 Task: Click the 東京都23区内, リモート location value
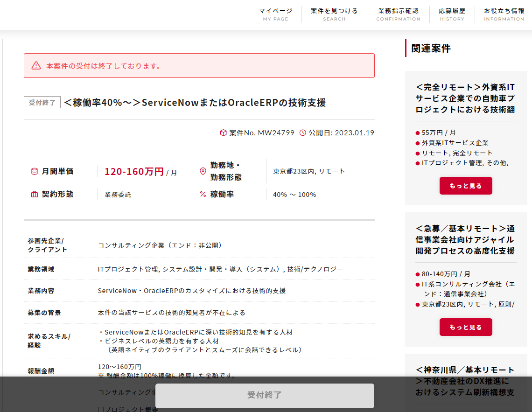click(309, 171)
